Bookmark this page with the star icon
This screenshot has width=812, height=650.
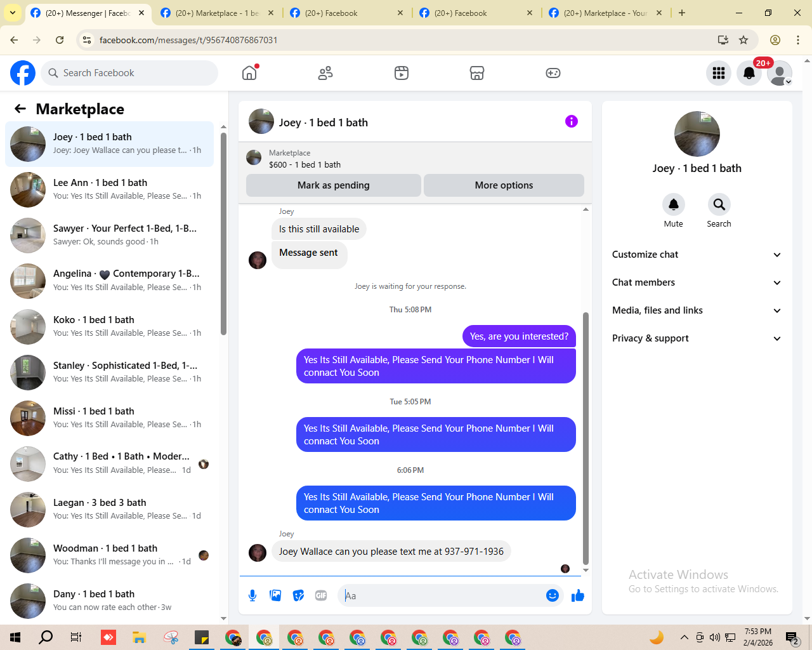click(743, 40)
